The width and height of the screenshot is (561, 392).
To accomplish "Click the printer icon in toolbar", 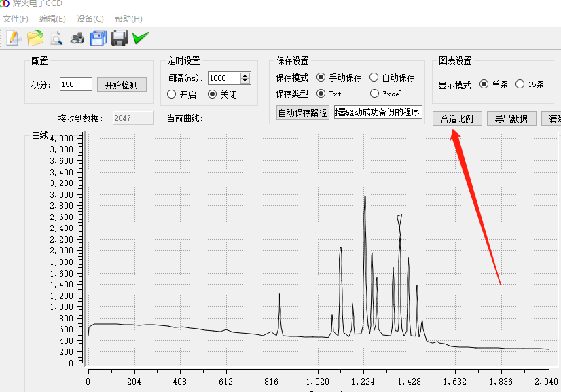I will [x=77, y=38].
